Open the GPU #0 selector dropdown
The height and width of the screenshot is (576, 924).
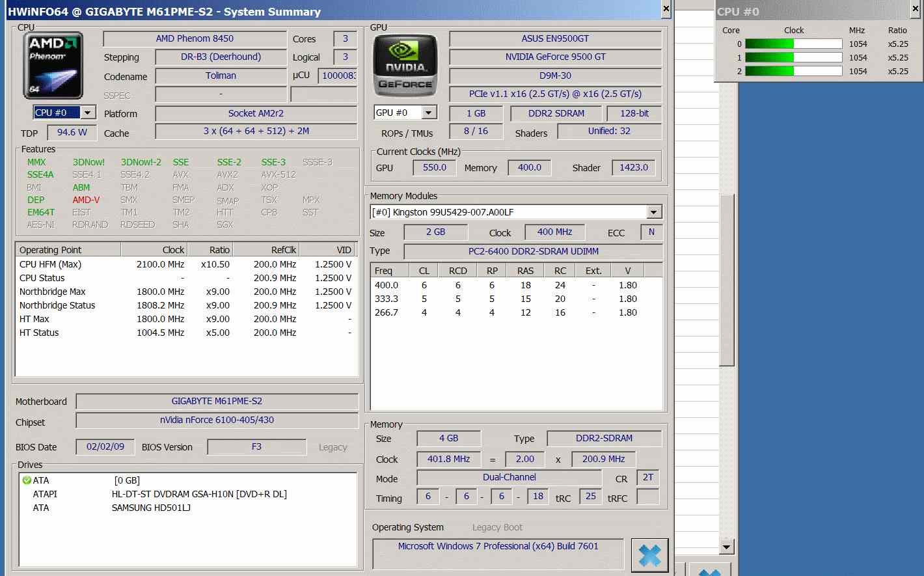428,113
